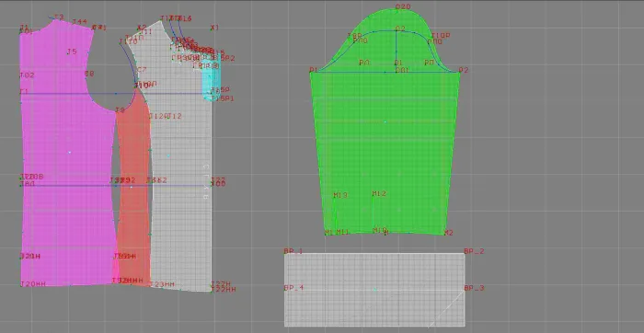Select the gray rectangular BP pattern piece

[x=374, y=290]
